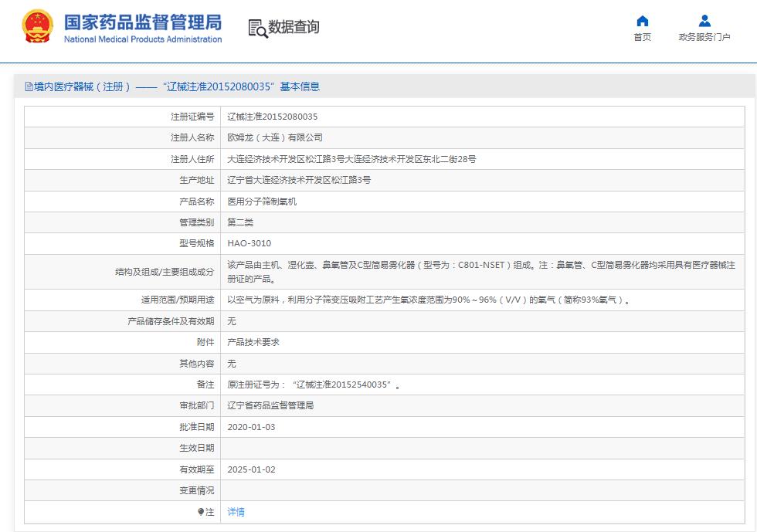Select the home house glyph above 首页 text
Image resolution: width=757 pixels, height=532 pixels.
tap(643, 21)
